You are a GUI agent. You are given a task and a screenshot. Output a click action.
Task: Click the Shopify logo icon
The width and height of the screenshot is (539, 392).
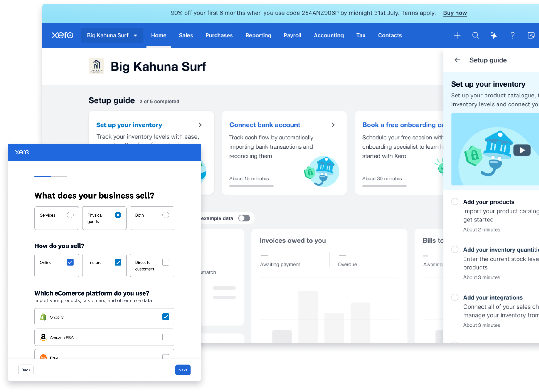point(43,317)
